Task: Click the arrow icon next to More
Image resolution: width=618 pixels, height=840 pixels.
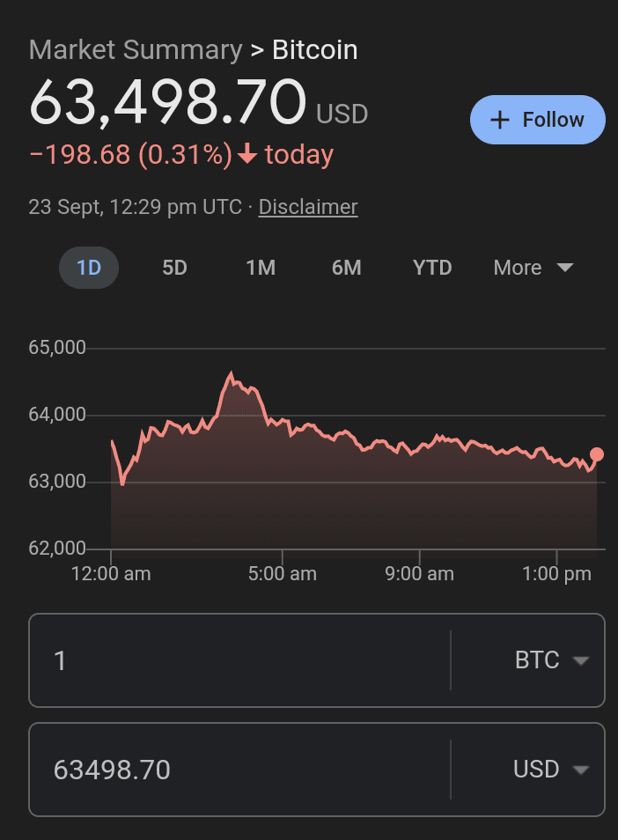Action: click(565, 268)
